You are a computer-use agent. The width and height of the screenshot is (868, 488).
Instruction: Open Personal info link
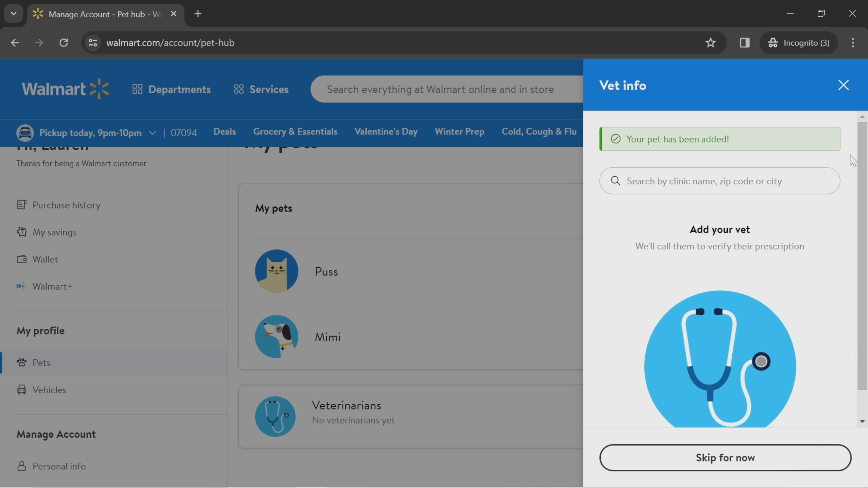click(x=59, y=467)
